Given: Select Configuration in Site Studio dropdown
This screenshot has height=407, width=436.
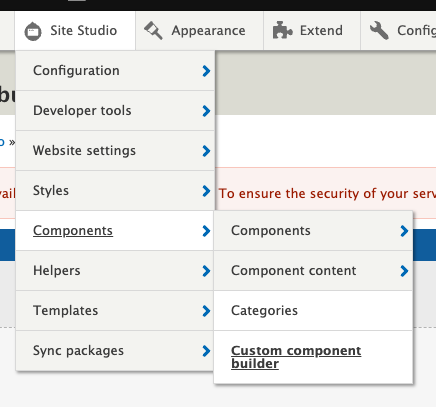Looking at the screenshot, I should [x=115, y=71].
